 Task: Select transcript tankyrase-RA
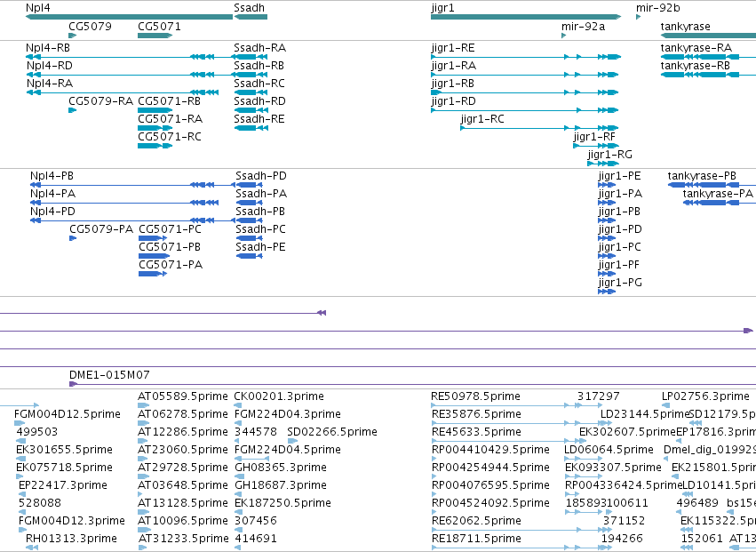[708, 57]
